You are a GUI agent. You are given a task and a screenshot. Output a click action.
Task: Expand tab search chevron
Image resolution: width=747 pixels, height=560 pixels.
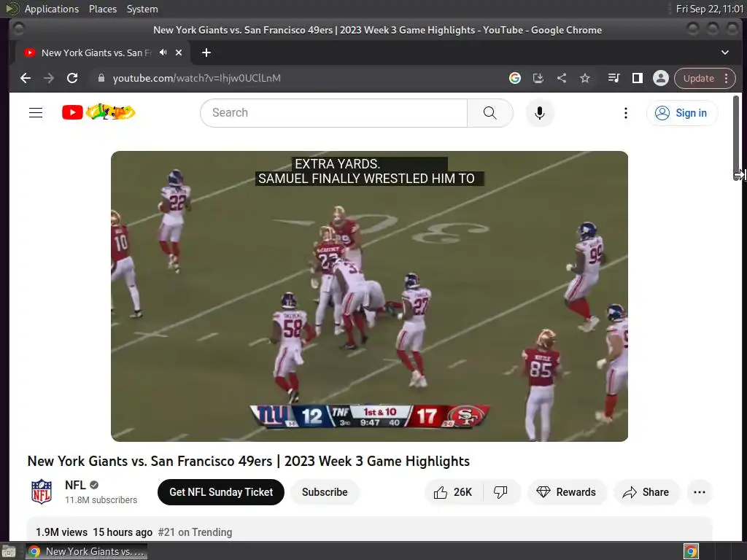coord(725,52)
